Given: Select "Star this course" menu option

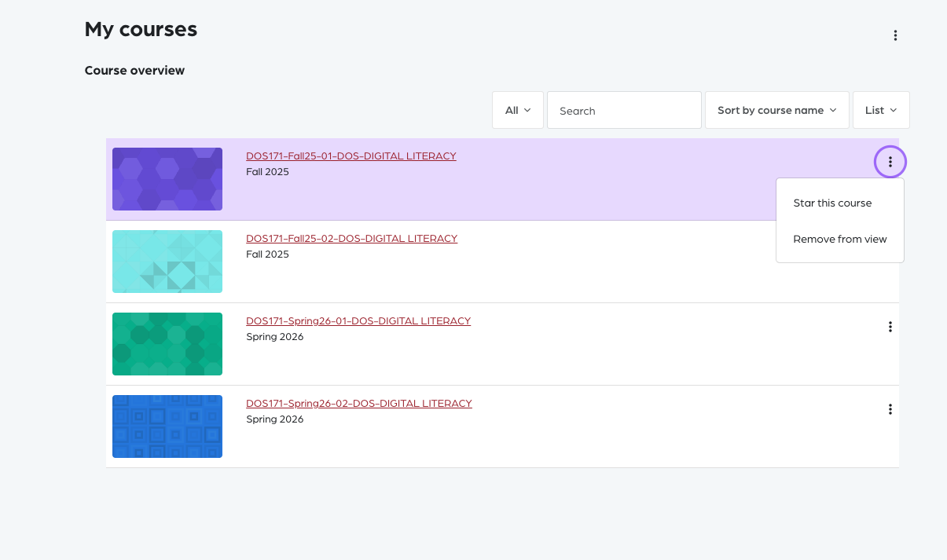Looking at the screenshot, I should (840, 203).
